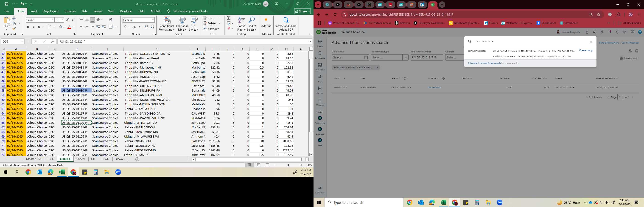
Task: Click the Undo arrow in Excel
Action: [22, 4]
